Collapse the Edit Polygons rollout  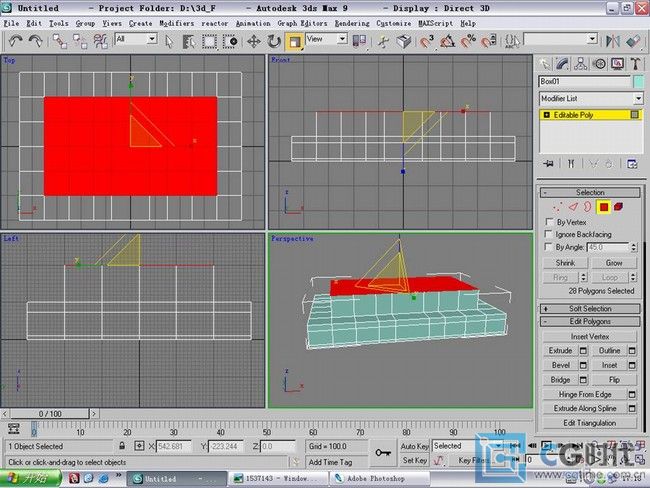click(x=590, y=322)
